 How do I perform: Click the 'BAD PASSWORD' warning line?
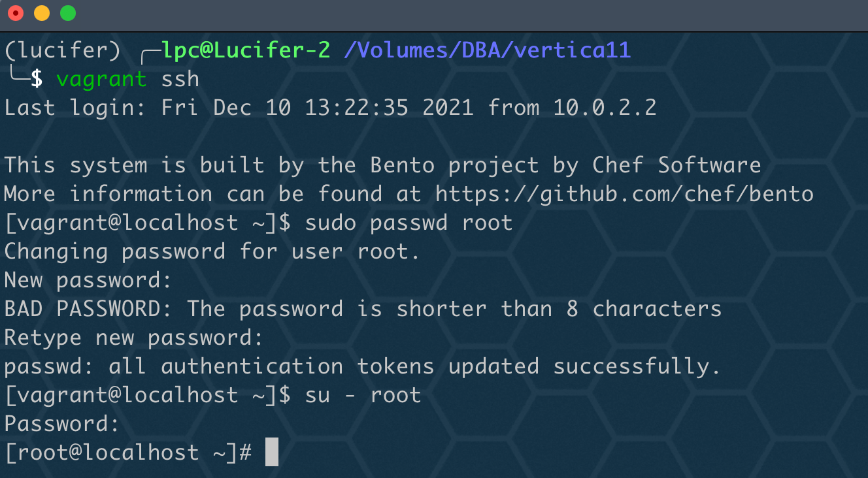pos(363,309)
